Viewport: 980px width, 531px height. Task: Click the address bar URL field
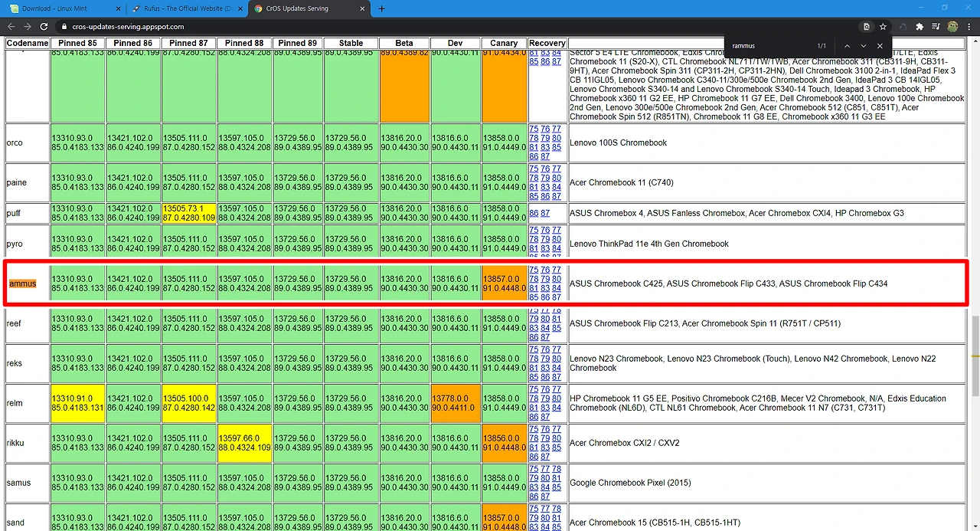point(459,26)
